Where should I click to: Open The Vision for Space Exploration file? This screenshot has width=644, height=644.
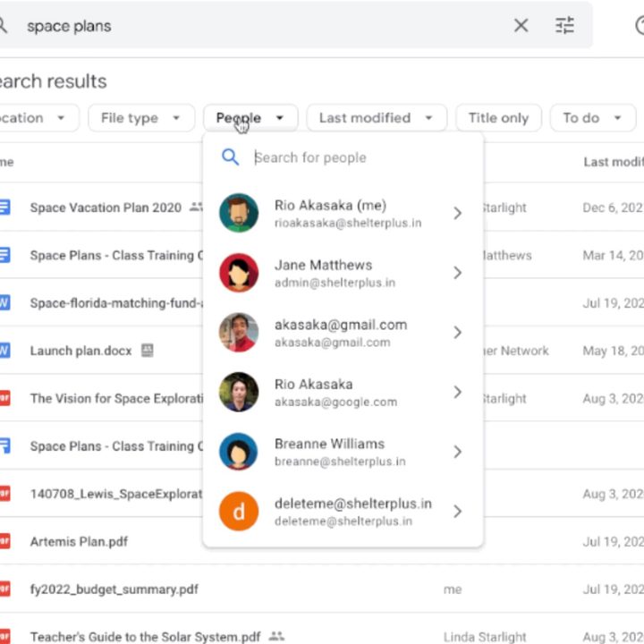coord(116,398)
